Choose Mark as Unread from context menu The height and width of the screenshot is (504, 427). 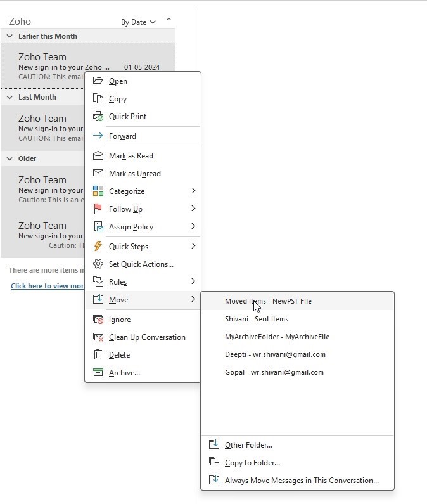pyautogui.click(x=134, y=173)
